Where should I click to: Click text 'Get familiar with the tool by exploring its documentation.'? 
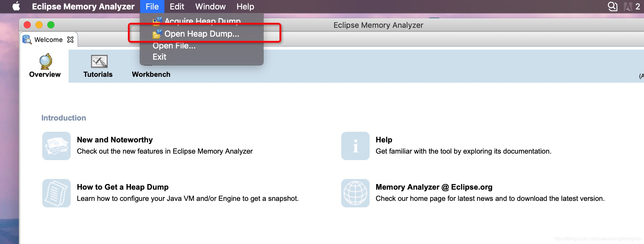(463, 151)
